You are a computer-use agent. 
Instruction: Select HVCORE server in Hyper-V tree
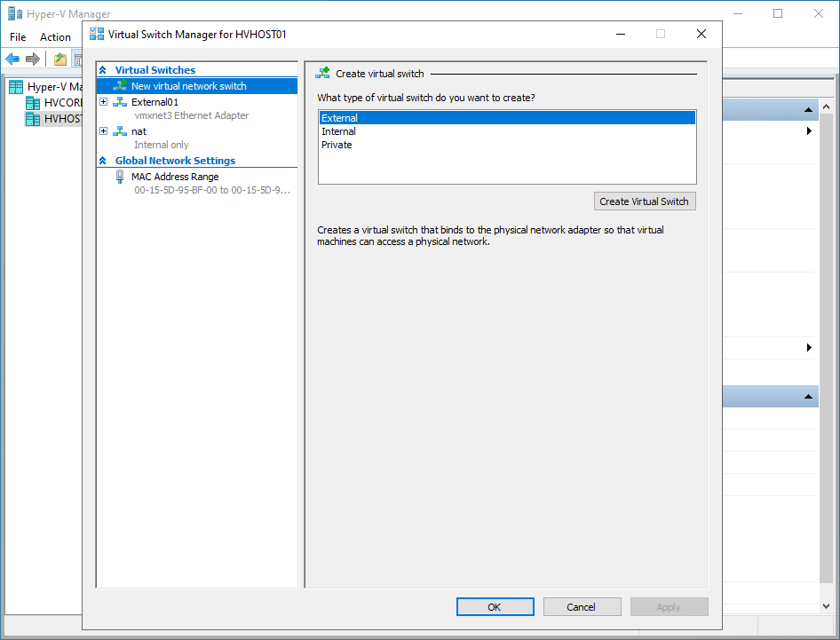tap(63, 103)
